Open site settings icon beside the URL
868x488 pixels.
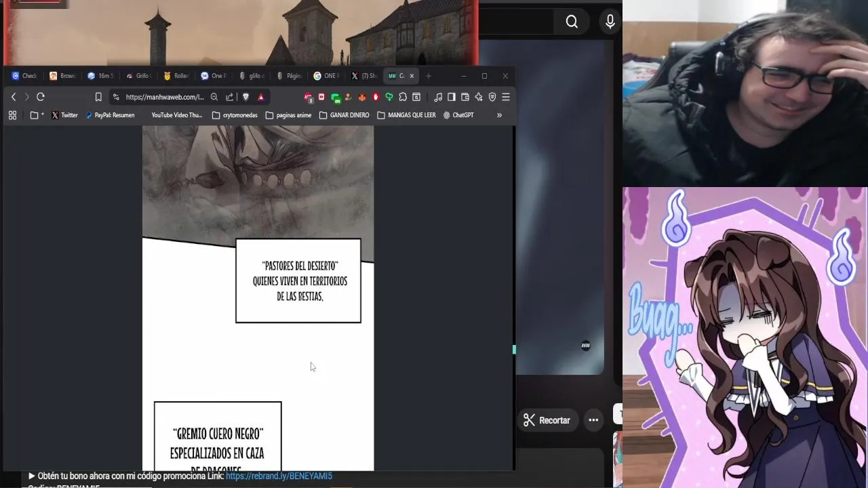tap(116, 97)
